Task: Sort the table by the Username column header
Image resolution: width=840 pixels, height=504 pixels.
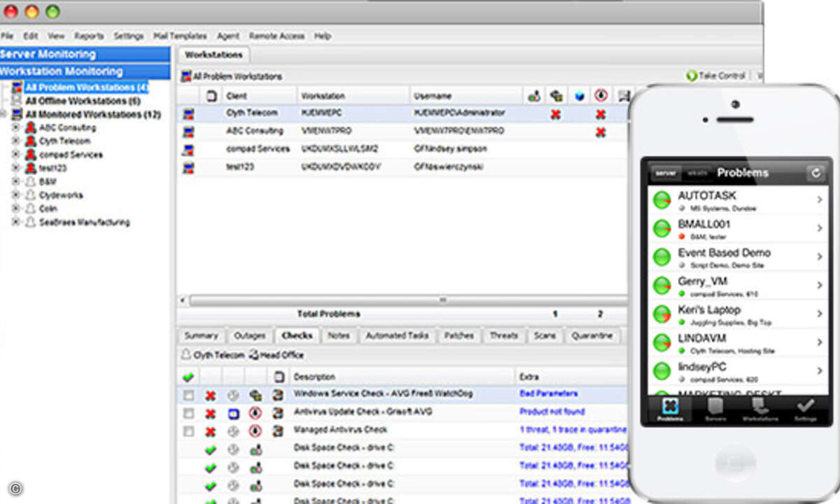Action: [x=466, y=96]
